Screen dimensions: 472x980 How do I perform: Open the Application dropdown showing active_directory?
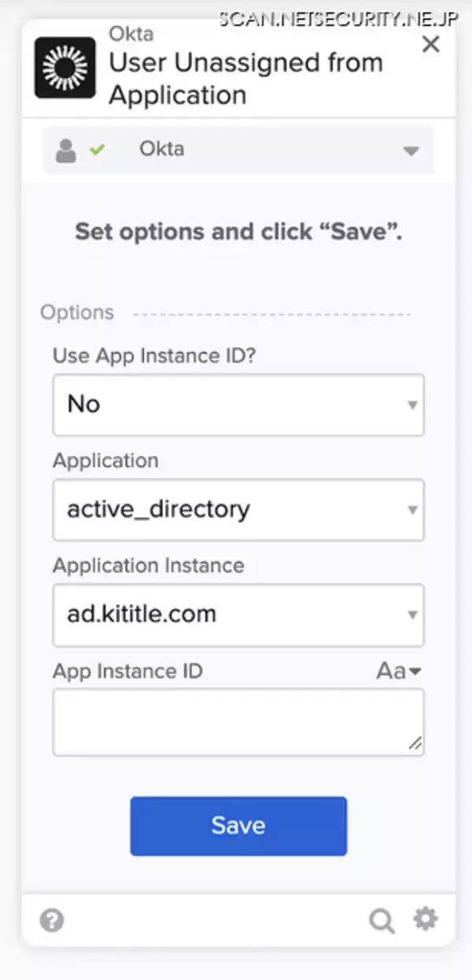(x=238, y=509)
